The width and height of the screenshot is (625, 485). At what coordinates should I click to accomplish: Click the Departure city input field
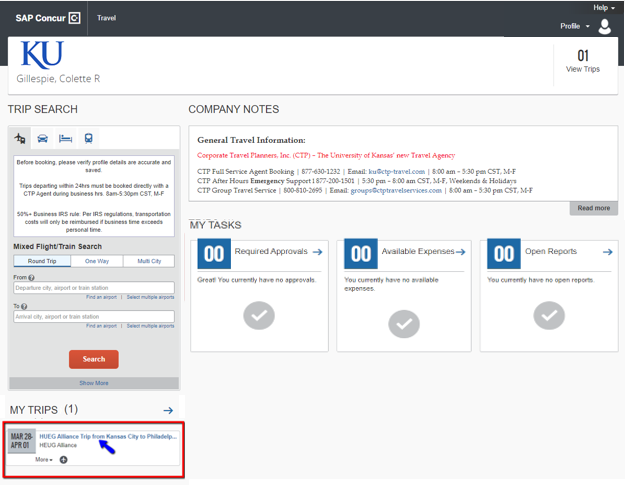(94, 288)
